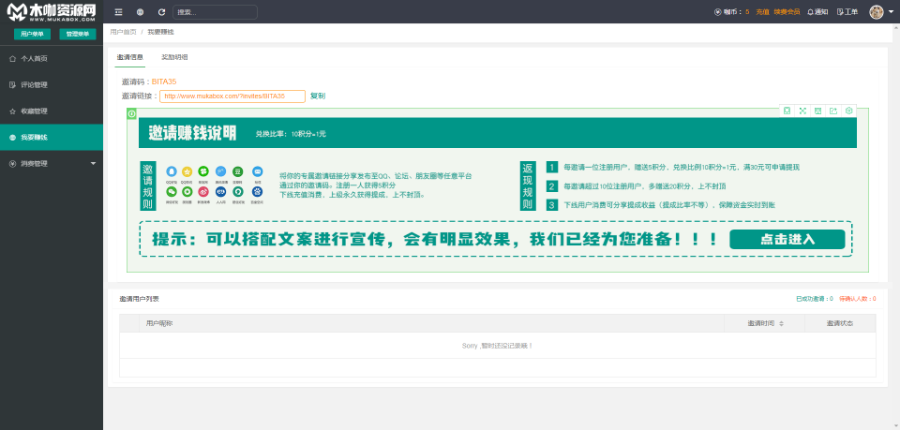Click the 管理菜单 button

(76, 34)
